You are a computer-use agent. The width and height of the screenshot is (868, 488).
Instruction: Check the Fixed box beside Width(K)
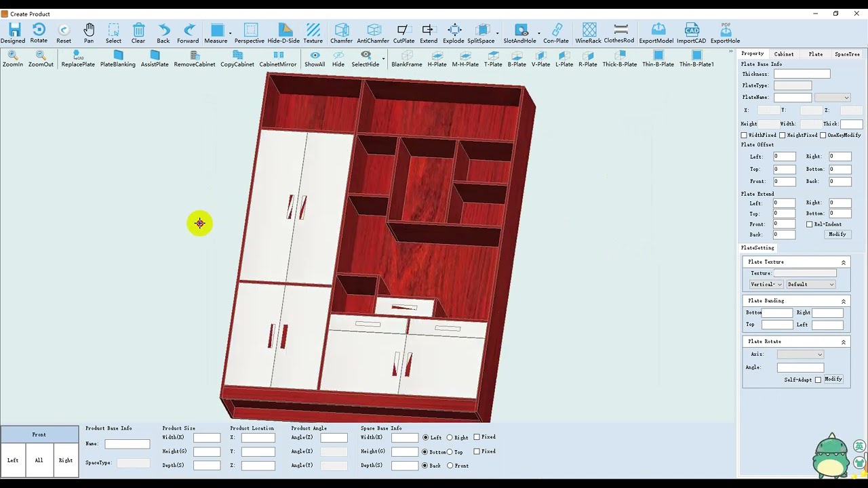pos(477,437)
